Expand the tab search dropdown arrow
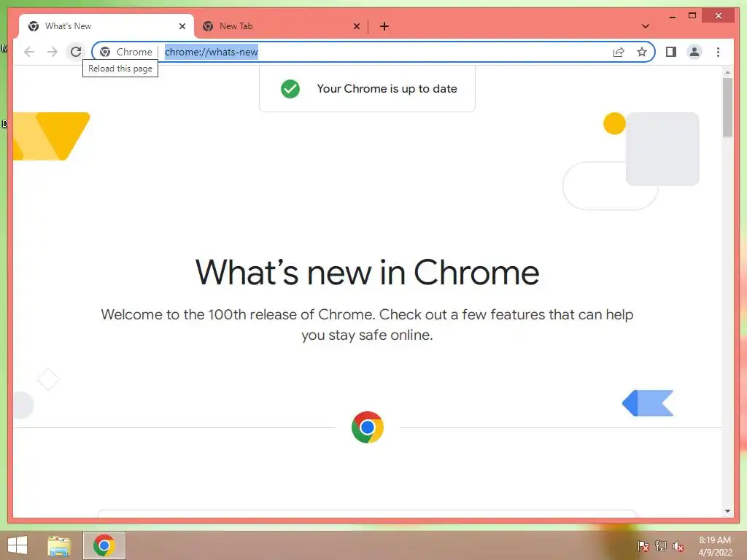Image resolution: width=747 pixels, height=560 pixels. tap(646, 26)
